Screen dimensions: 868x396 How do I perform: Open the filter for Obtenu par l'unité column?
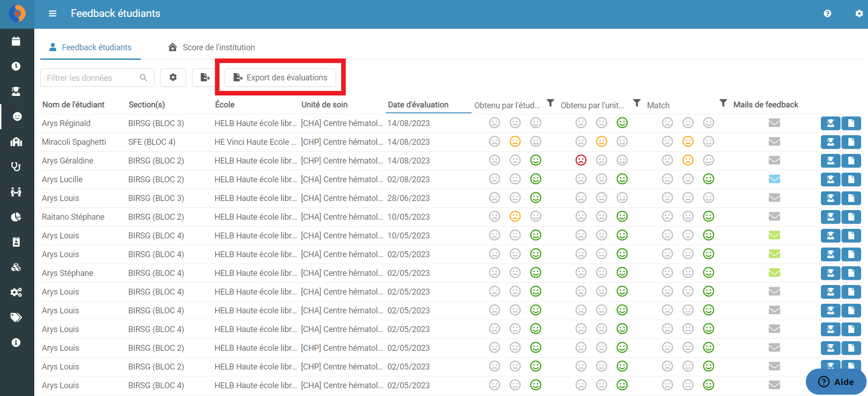(637, 103)
